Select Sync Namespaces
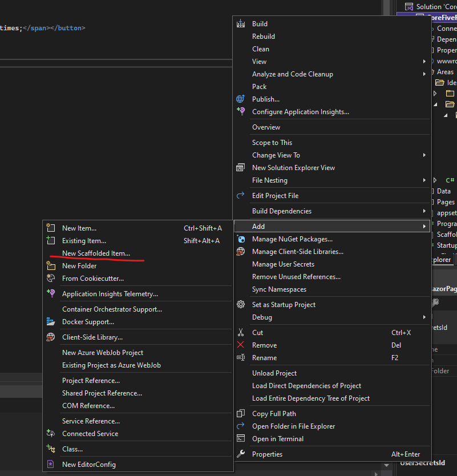This screenshot has height=476, width=457. [x=279, y=289]
